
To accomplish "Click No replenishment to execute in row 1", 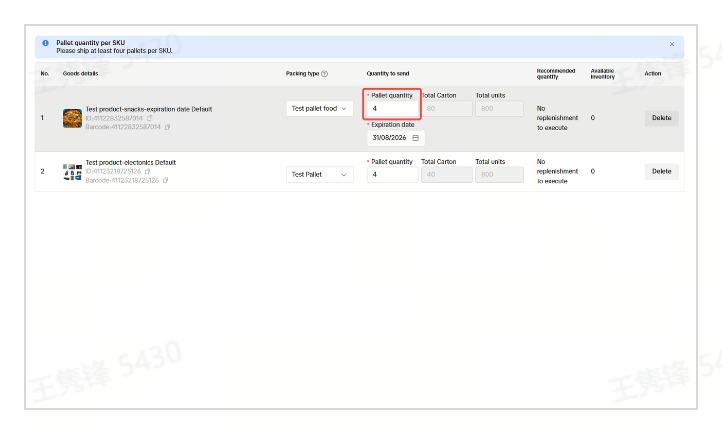I will pyautogui.click(x=557, y=118).
